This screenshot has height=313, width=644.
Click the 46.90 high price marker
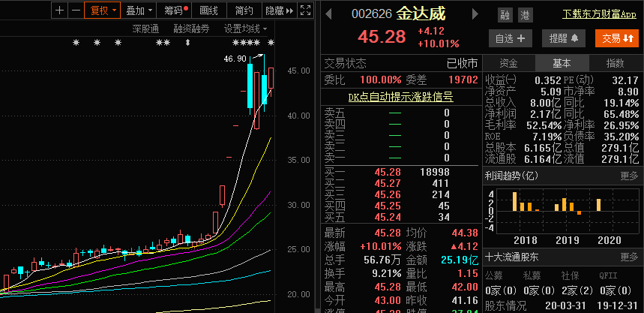[235, 59]
